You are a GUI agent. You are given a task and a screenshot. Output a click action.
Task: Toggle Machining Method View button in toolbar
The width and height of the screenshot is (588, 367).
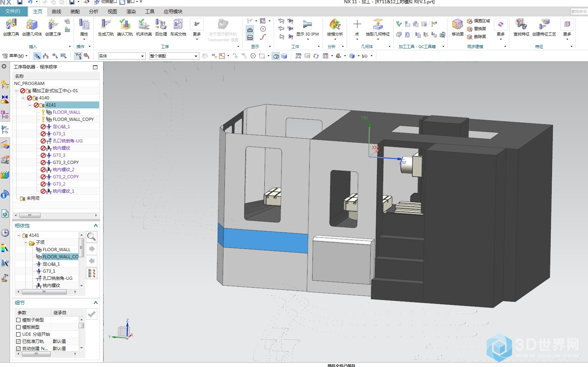[64, 56]
